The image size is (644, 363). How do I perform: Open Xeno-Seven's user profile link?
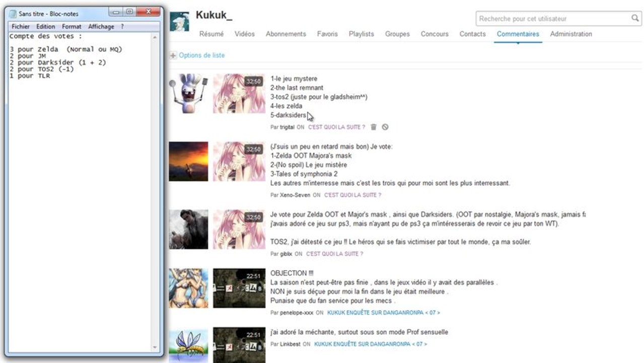(x=295, y=195)
